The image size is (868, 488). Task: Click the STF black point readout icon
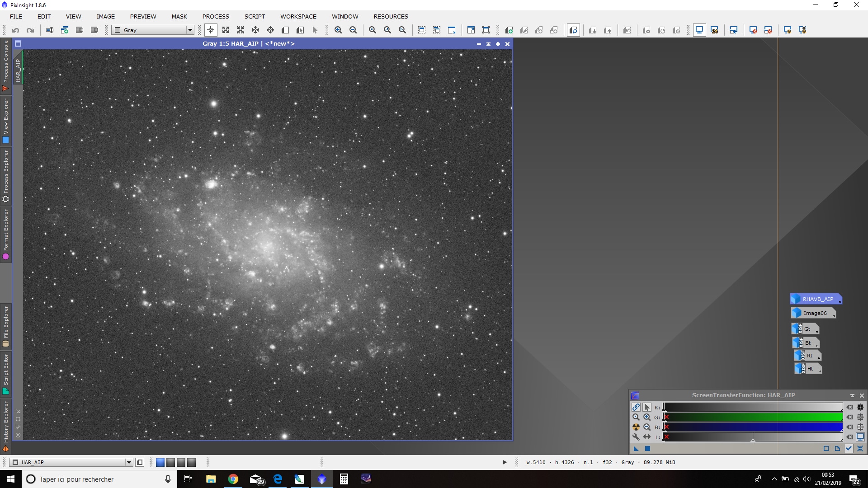pyautogui.click(x=860, y=407)
